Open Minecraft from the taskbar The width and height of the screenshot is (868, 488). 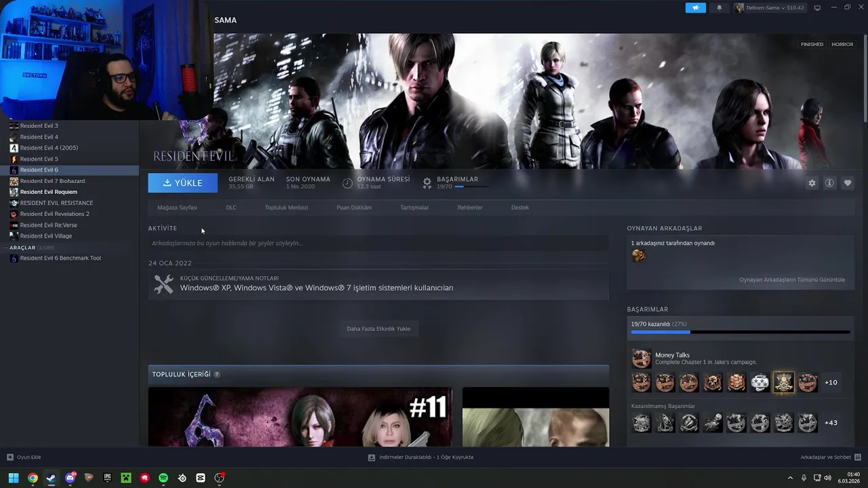[126, 478]
